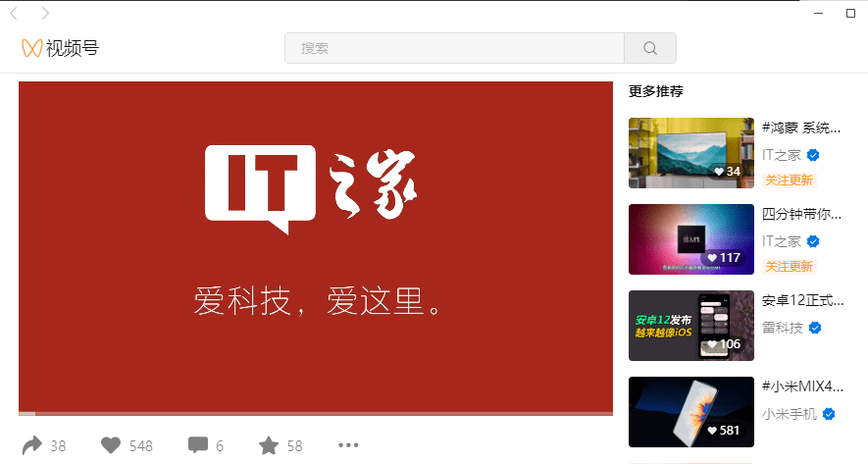The image size is (868, 464).
Task: Click the video progress bar
Action: (x=316, y=414)
